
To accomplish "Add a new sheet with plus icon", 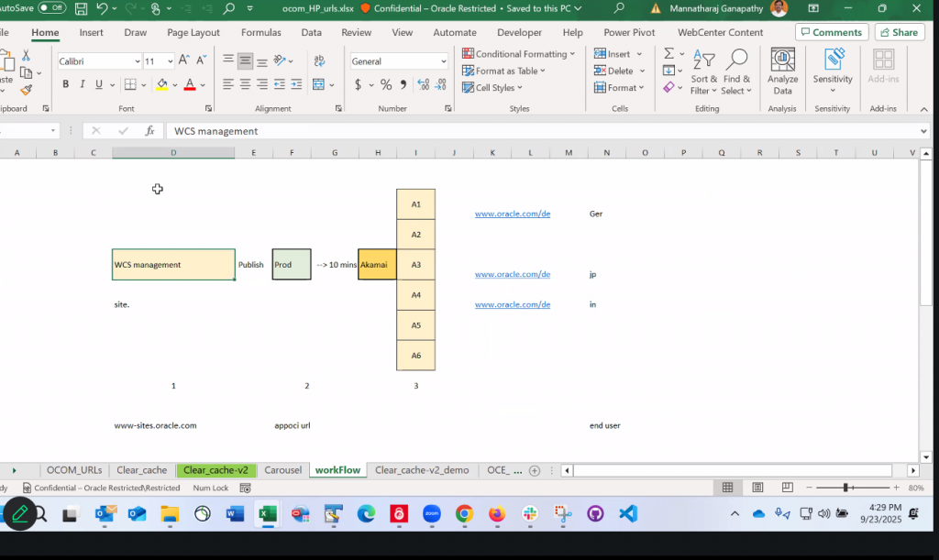I will [x=535, y=470].
